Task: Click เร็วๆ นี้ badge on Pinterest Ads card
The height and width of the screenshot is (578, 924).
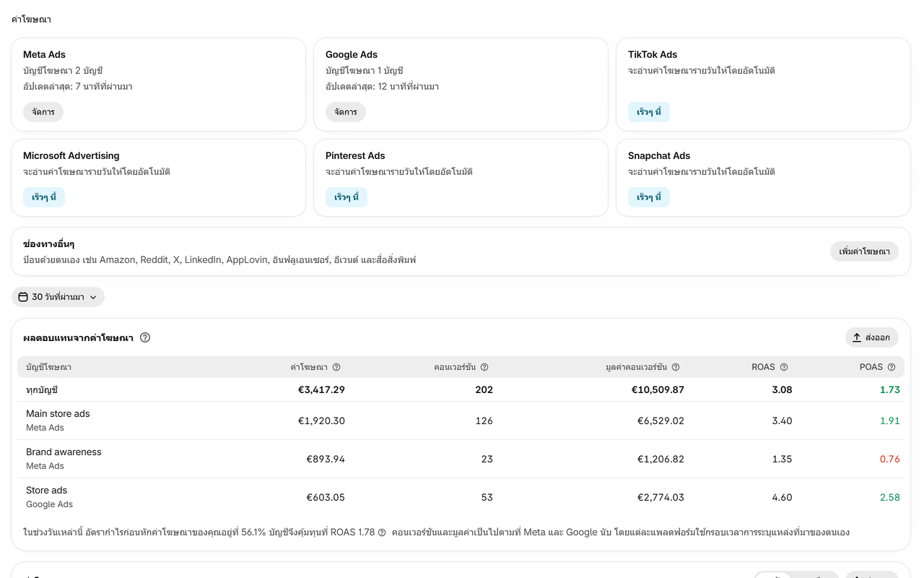Action: point(346,197)
